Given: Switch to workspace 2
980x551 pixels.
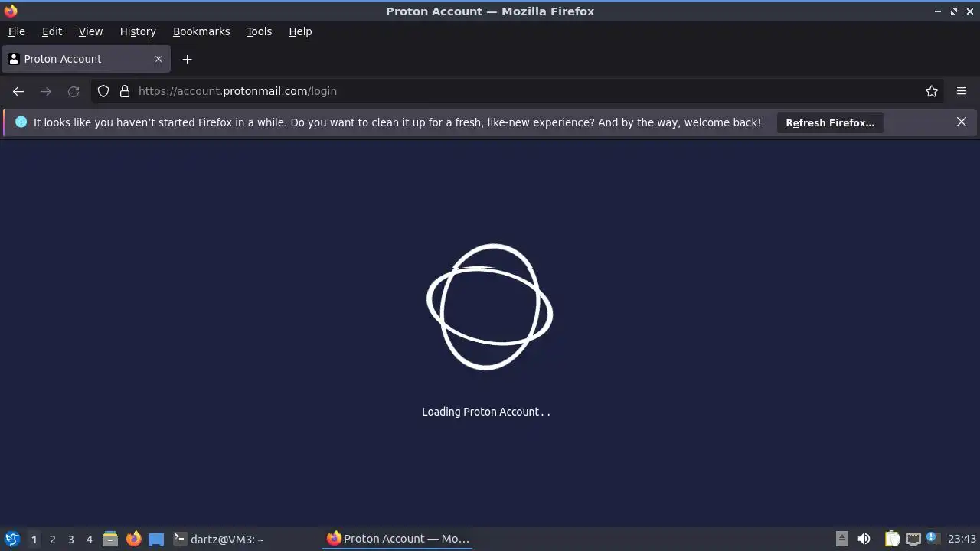Looking at the screenshot, I should tap(52, 539).
